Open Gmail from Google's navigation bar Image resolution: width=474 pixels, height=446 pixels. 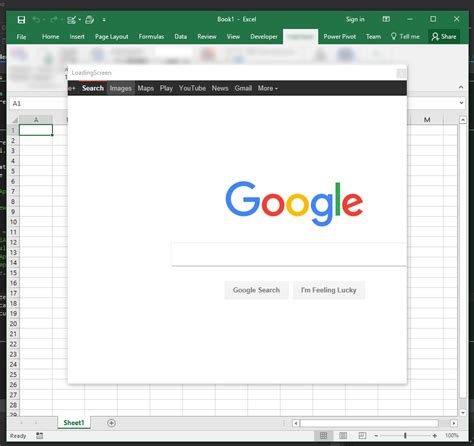click(x=243, y=88)
